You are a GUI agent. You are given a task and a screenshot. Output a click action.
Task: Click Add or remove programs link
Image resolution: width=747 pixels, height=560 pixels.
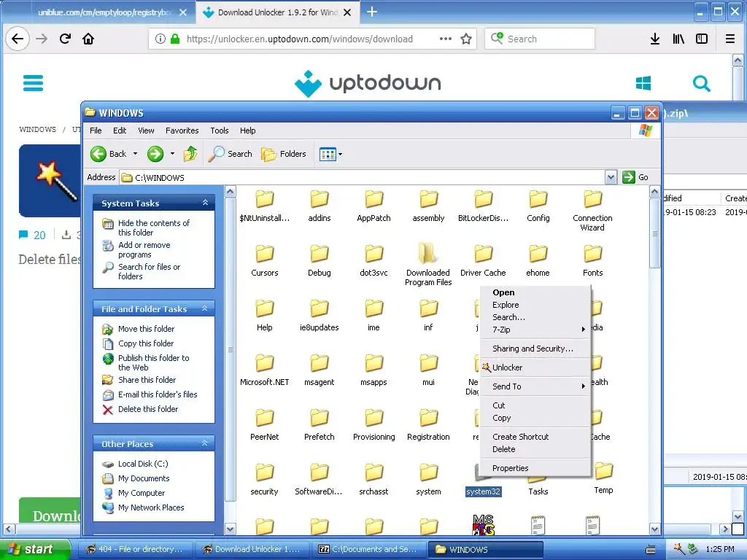click(x=144, y=249)
